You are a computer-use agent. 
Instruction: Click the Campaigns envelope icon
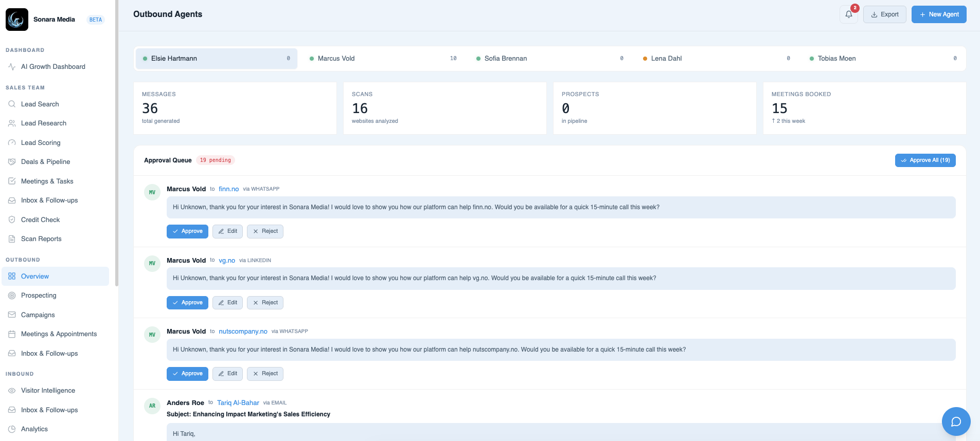pyautogui.click(x=12, y=315)
